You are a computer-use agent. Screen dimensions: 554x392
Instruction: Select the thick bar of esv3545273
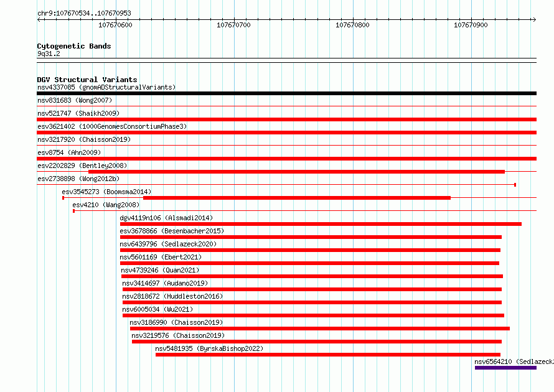[297, 198]
